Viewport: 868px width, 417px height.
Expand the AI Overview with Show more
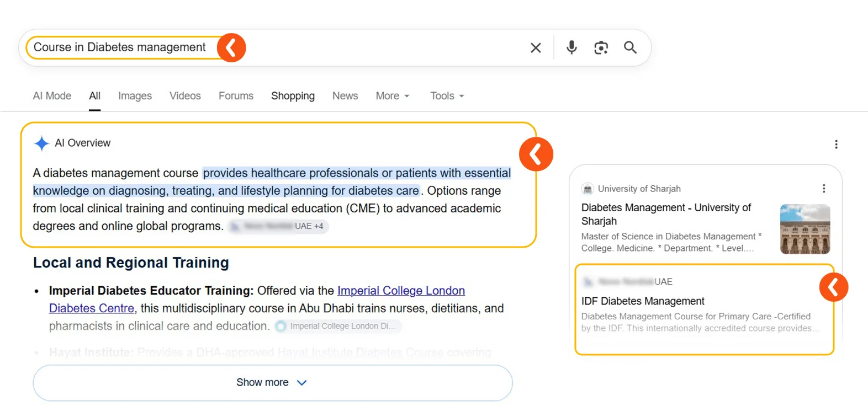[x=273, y=383]
